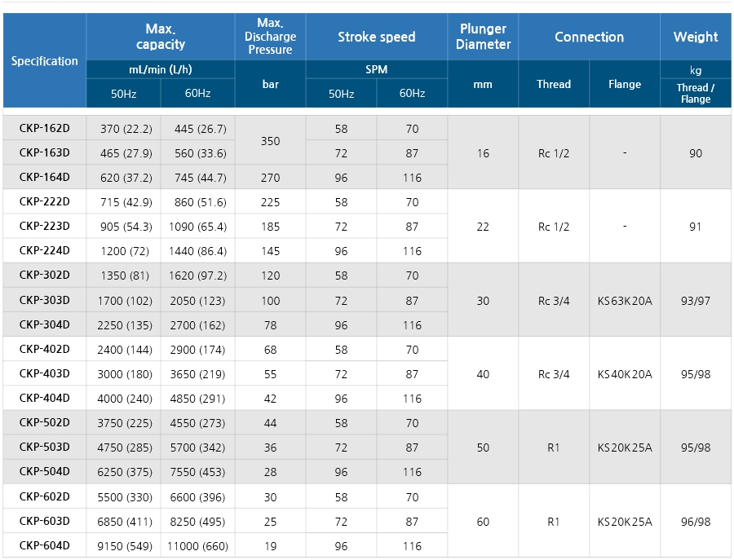Image resolution: width=734 pixels, height=560 pixels.
Task: Select the CKP-503D row label
Action: [45, 447]
